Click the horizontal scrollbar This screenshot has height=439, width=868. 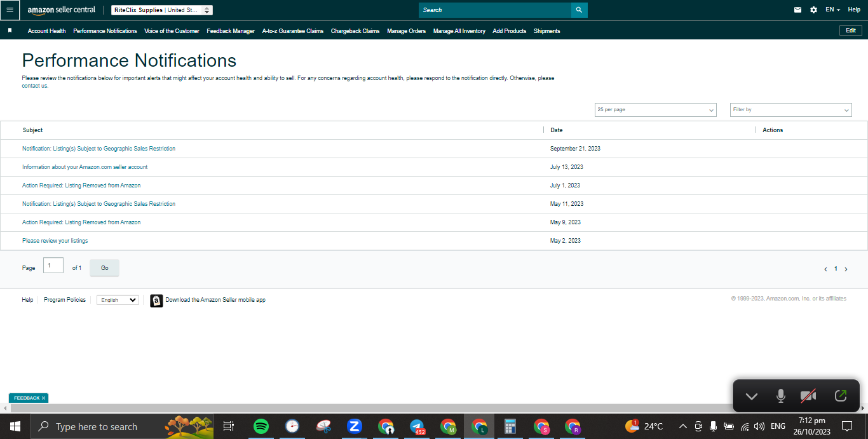pyautogui.click(x=372, y=408)
